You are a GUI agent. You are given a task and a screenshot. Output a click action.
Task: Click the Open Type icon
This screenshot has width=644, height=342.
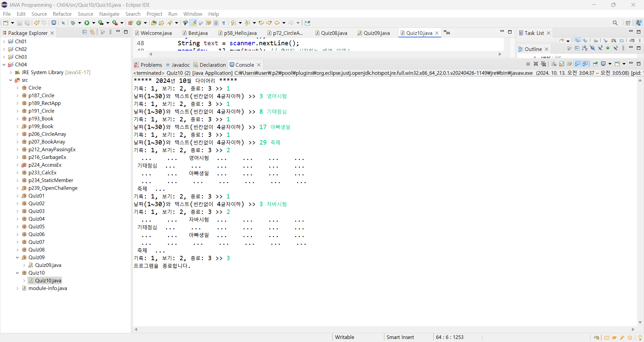click(x=154, y=23)
